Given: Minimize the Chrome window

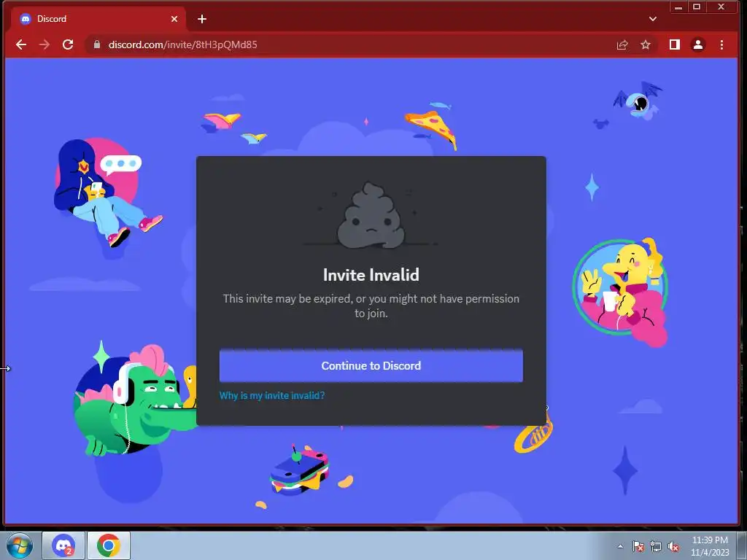Looking at the screenshot, I should pyautogui.click(x=678, y=7).
